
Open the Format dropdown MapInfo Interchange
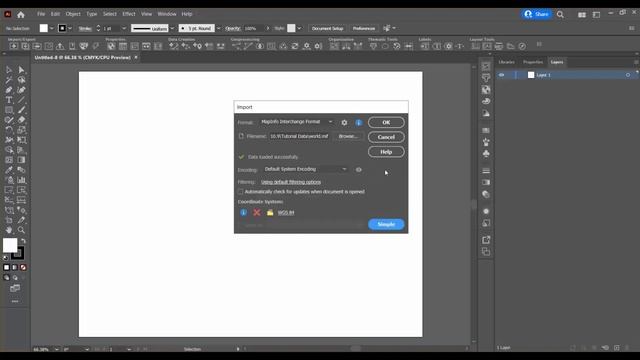click(297, 122)
